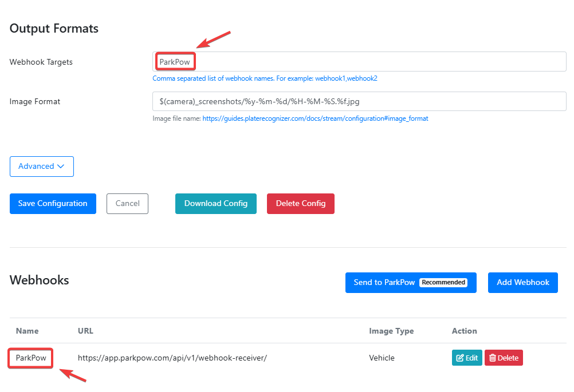574x392 pixels.
Task: Click the red Delete Config button
Action: 300,204
